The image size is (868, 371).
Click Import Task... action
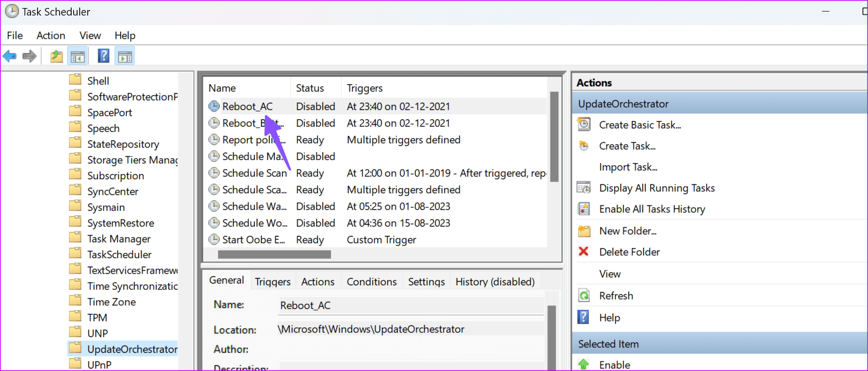(x=629, y=167)
